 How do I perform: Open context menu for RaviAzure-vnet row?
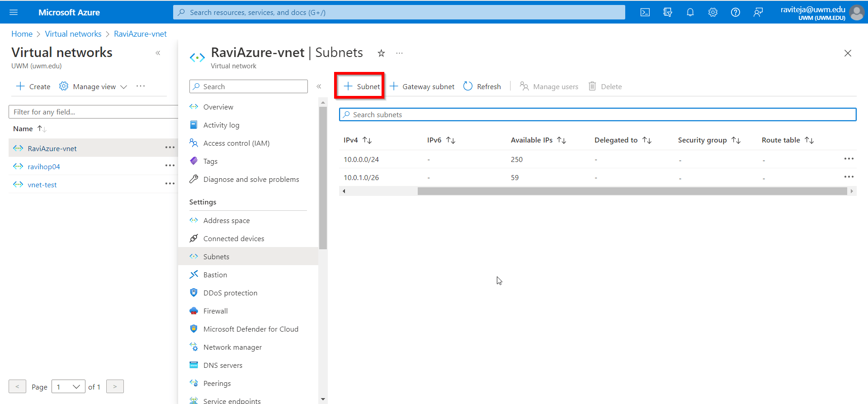pyautogui.click(x=170, y=147)
